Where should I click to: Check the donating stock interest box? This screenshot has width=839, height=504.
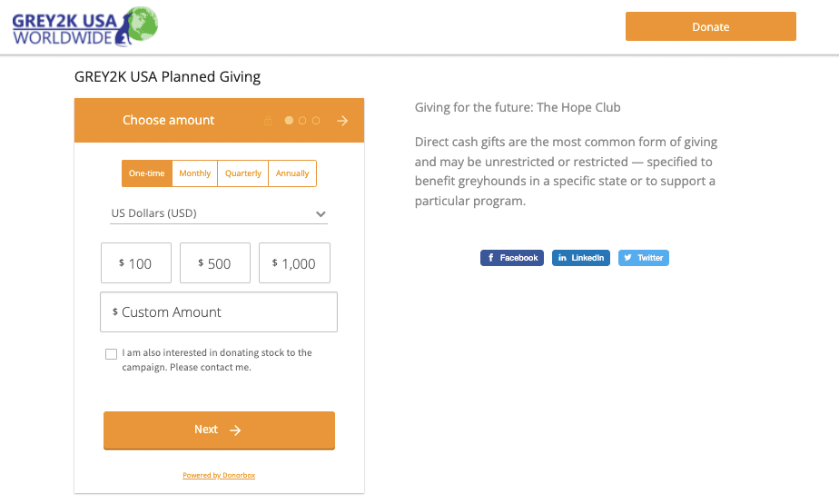[x=112, y=354]
